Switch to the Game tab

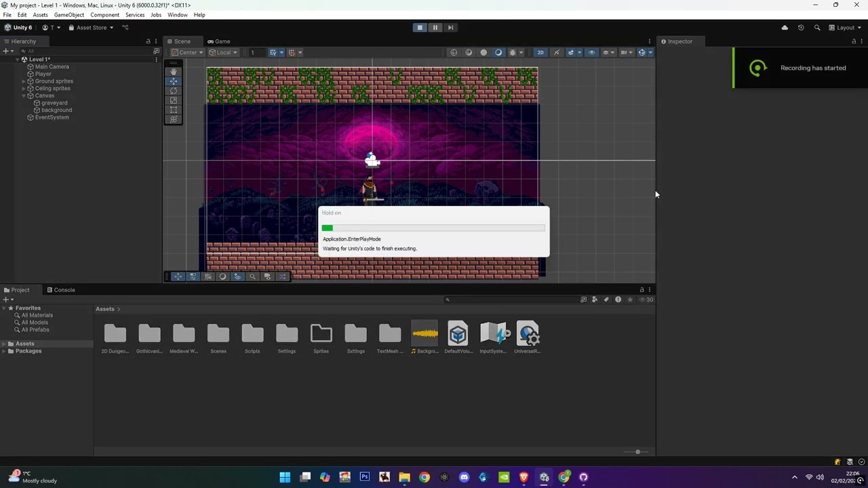click(218, 41)
